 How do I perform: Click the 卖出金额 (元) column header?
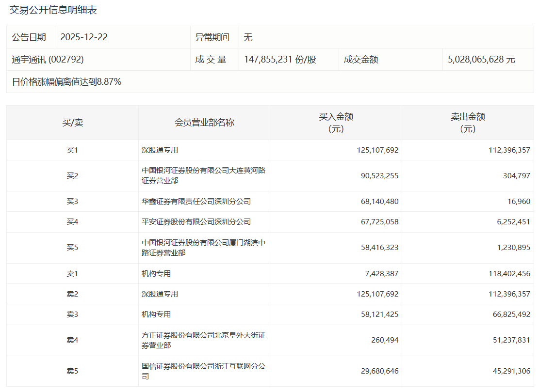pyautogui.click(x=468, y=123)
